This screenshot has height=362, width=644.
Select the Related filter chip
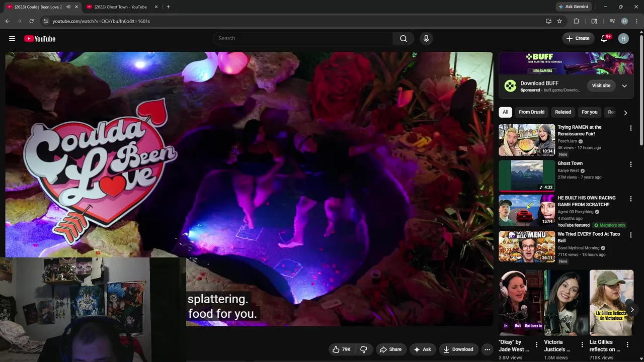[x=563, y=112]
